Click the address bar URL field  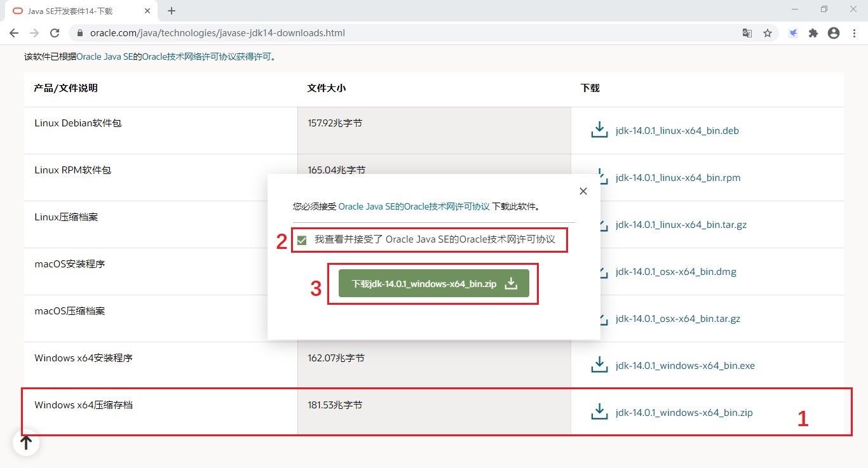point(407,33)
